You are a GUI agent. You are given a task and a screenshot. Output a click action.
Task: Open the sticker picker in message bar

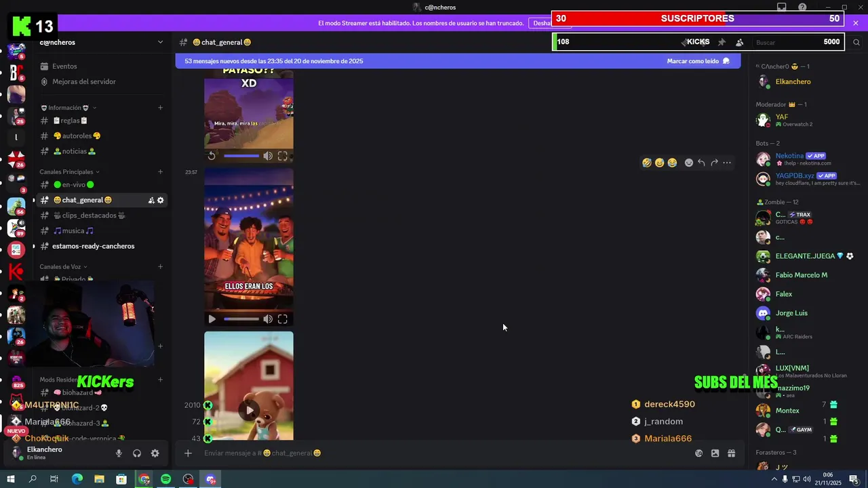coord(715,453)
